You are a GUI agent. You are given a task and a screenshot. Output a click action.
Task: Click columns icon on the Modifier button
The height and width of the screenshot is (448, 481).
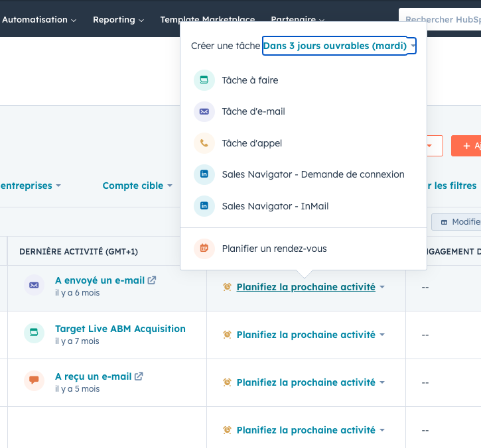point(444,222)
